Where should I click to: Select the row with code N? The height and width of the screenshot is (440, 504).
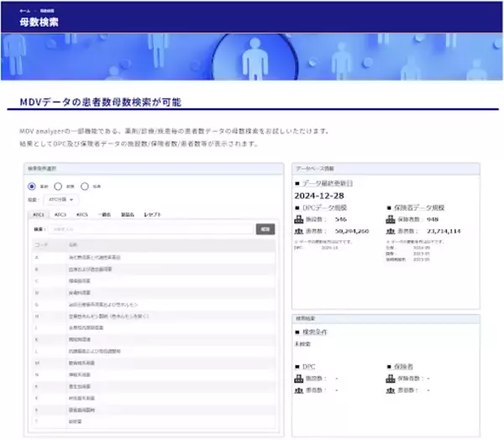(154, 375)
